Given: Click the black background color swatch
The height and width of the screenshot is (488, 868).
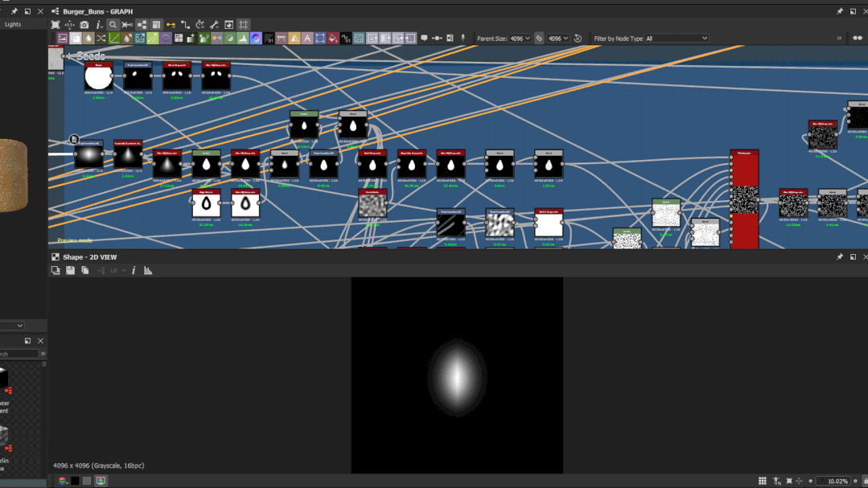Looking at the screenshot, I should (x=75, y=481).
